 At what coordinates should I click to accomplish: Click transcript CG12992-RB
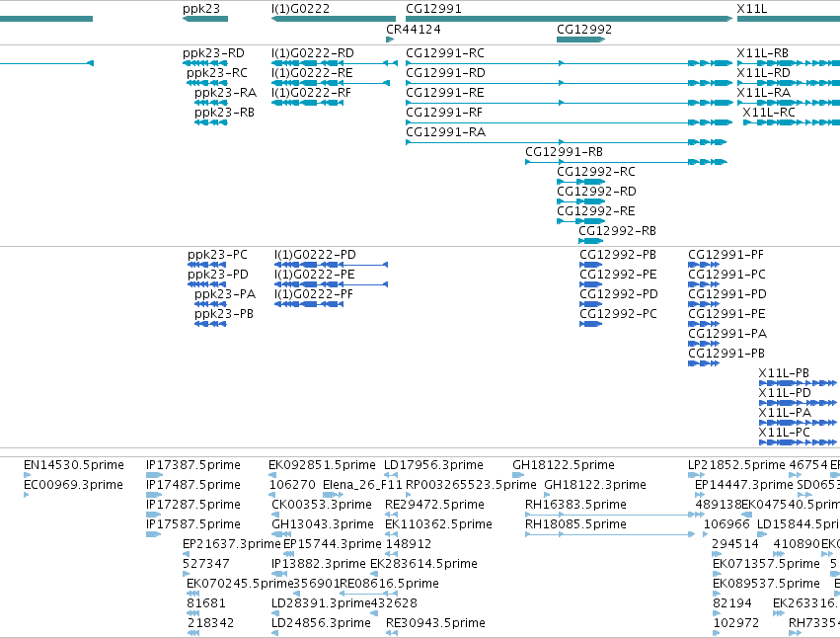click(617, 232)
